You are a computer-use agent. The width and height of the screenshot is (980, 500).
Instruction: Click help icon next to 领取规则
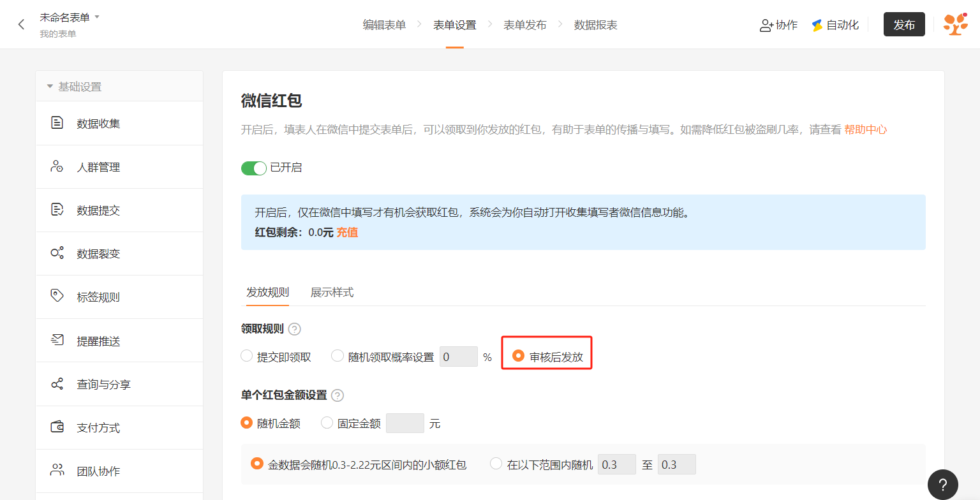click(294, 329)
